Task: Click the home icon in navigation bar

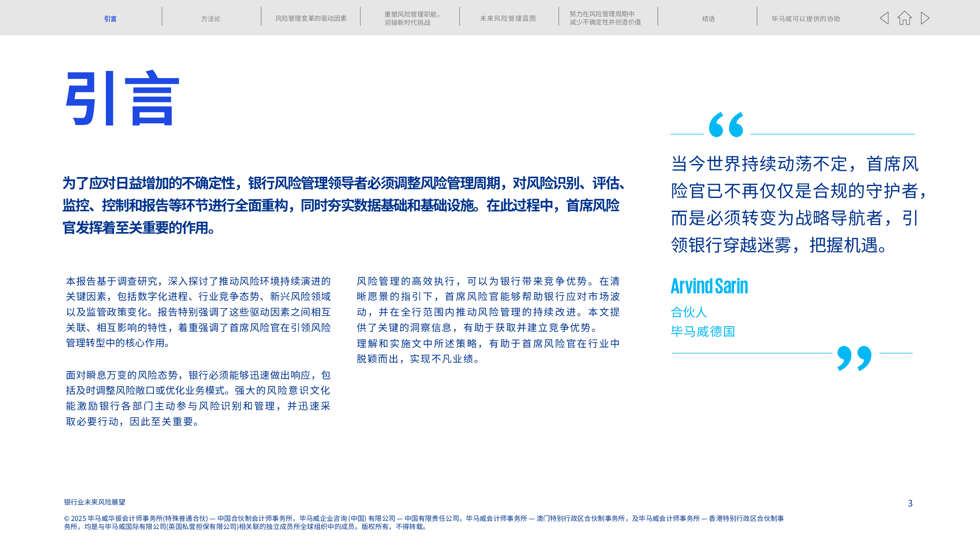Action: [x=905, y=18]
